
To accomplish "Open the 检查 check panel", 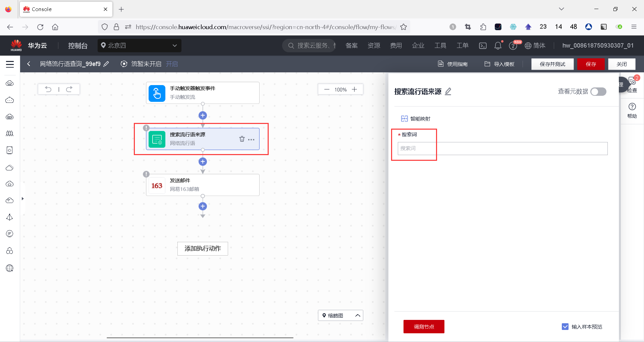I will point(632,85).
